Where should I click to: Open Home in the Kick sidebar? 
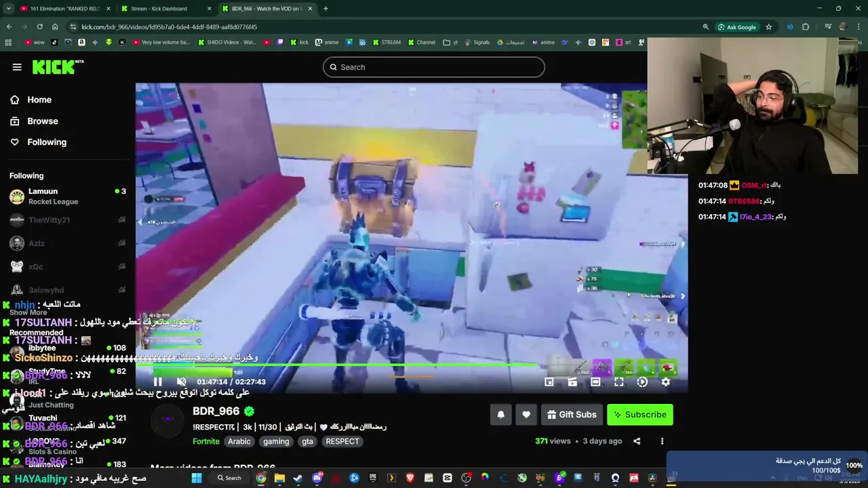coord(39,100)
